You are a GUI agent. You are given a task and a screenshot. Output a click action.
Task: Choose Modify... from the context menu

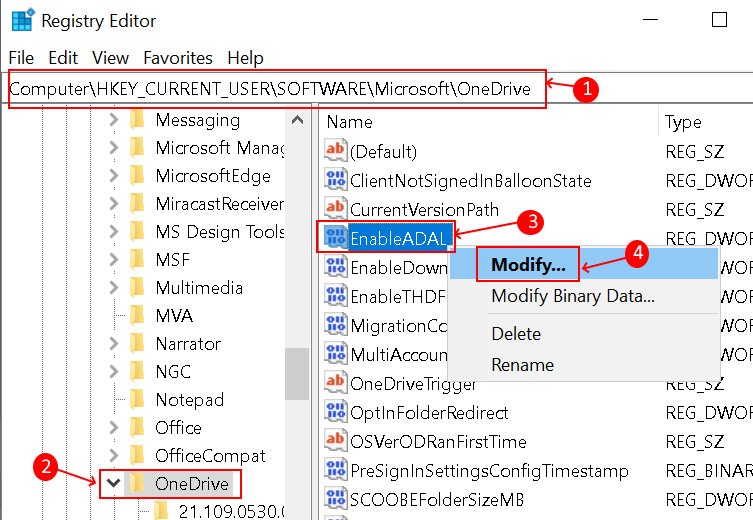click(x=584, y=264)
